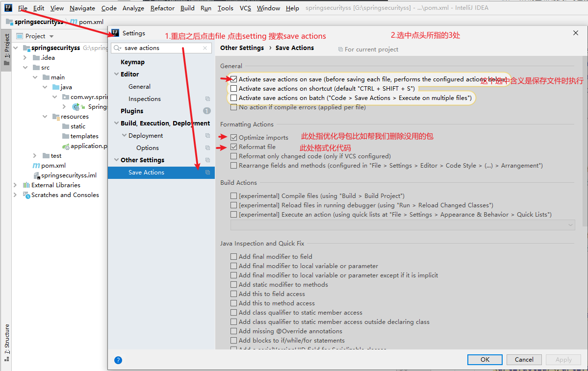Image resolution: width=588 pixels, height=371 pixels.
Task: Click the resources folder icon
Action: coord(56,117)
